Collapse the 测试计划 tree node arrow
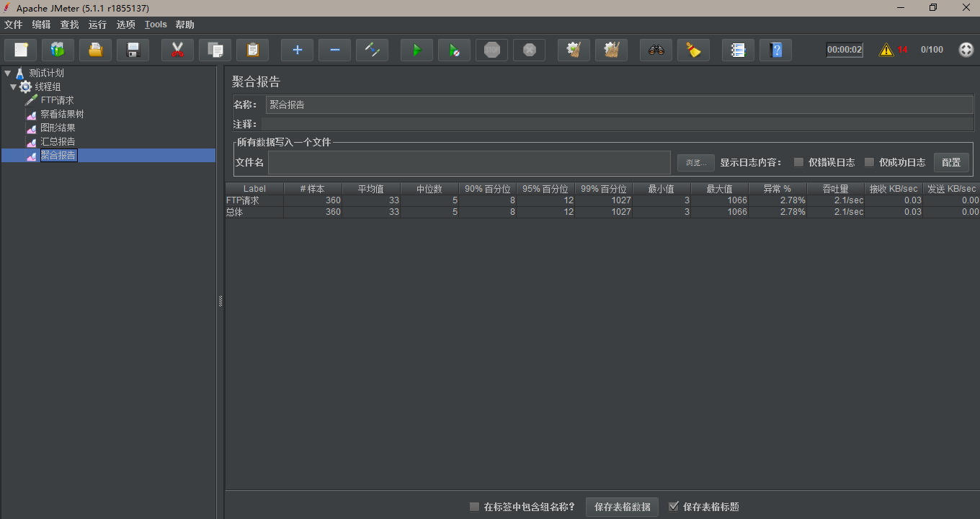Image resolution: width=980 pixels, height=519 pixels. click(7, 73)
